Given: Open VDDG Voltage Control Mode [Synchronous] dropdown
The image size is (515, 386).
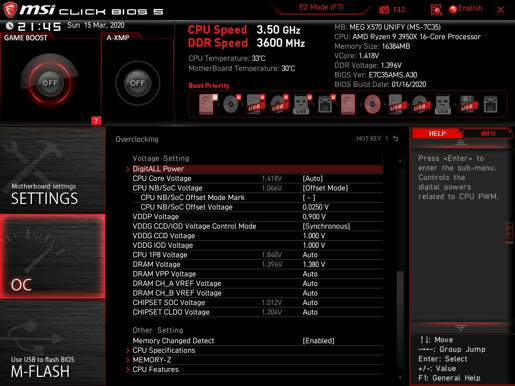Looking at the screenshot, I should pos(326,226).
